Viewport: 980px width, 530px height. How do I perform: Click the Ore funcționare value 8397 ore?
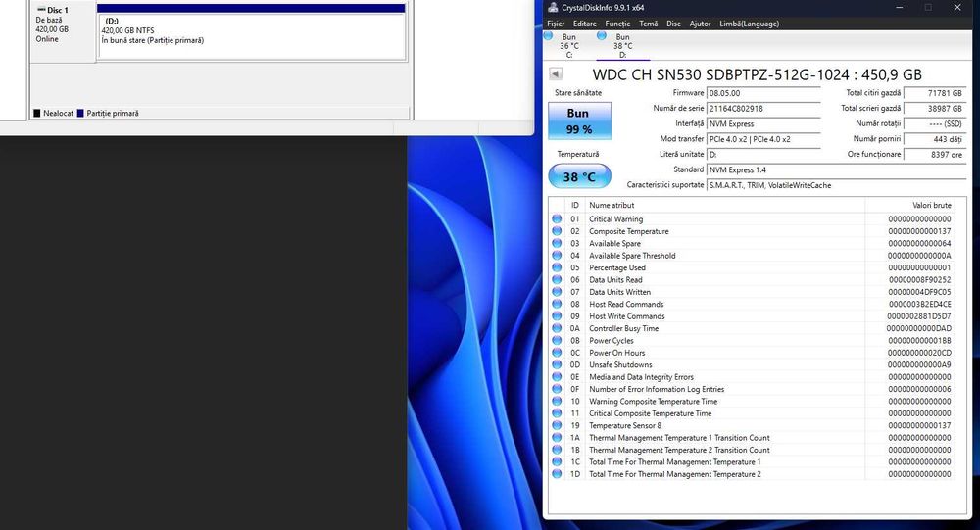click(x=934, y=155)
